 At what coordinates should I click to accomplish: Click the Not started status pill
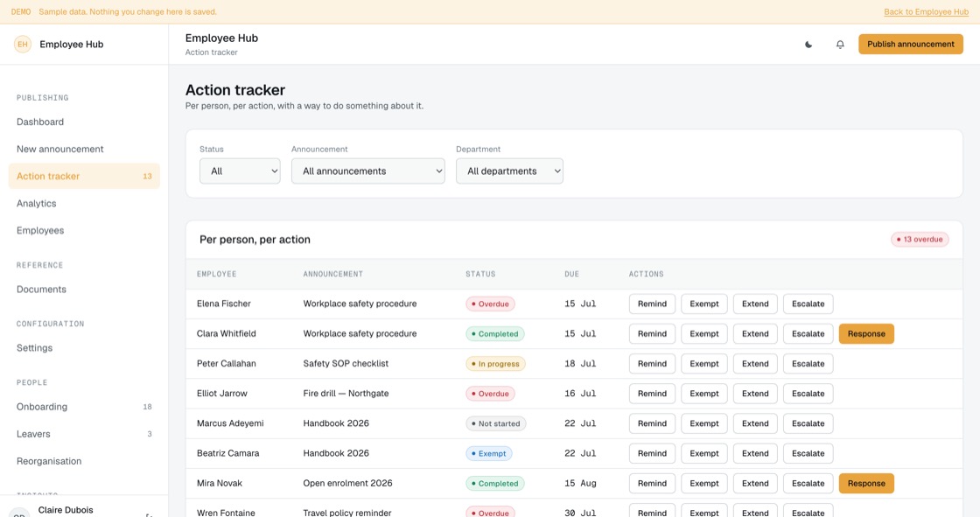tap(495, 423)
